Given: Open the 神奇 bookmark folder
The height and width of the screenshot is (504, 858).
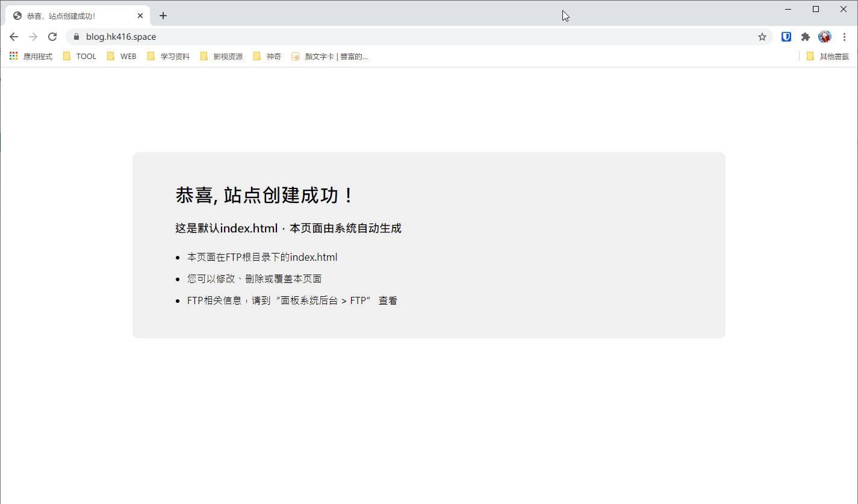Looking at the screenshot, I should click(x=267, y=56).
